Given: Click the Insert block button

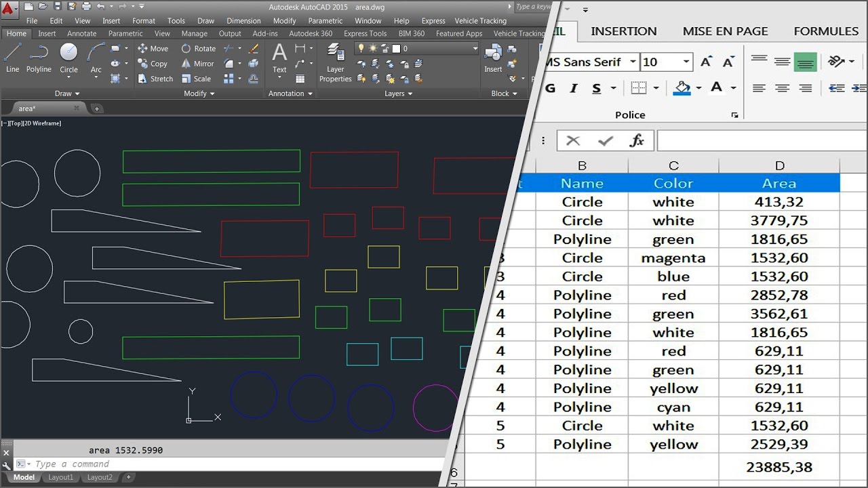Looking at the screenshot, I should tap(493, 58).
